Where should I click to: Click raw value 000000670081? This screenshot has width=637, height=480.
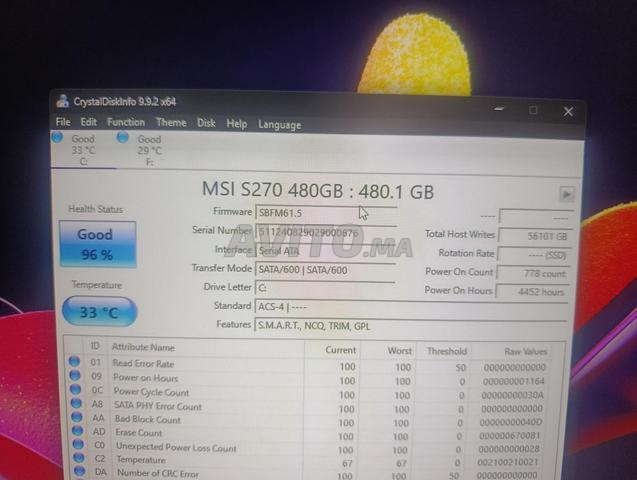pos(510,436)
